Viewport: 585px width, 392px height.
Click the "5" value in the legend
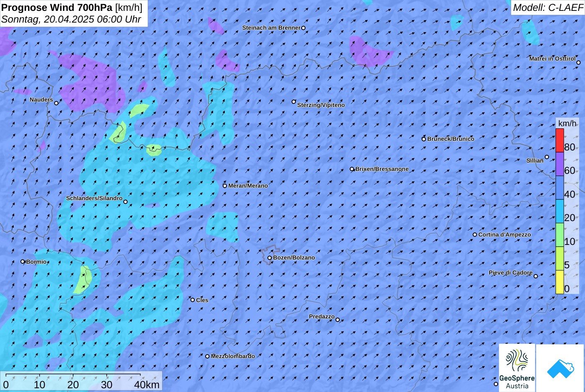(x=567, y=265)
